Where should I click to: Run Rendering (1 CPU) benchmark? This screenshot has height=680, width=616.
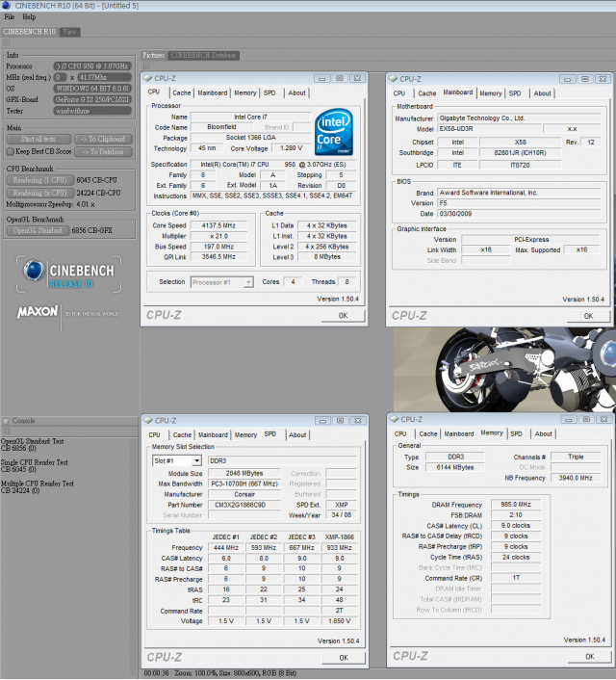39,180
